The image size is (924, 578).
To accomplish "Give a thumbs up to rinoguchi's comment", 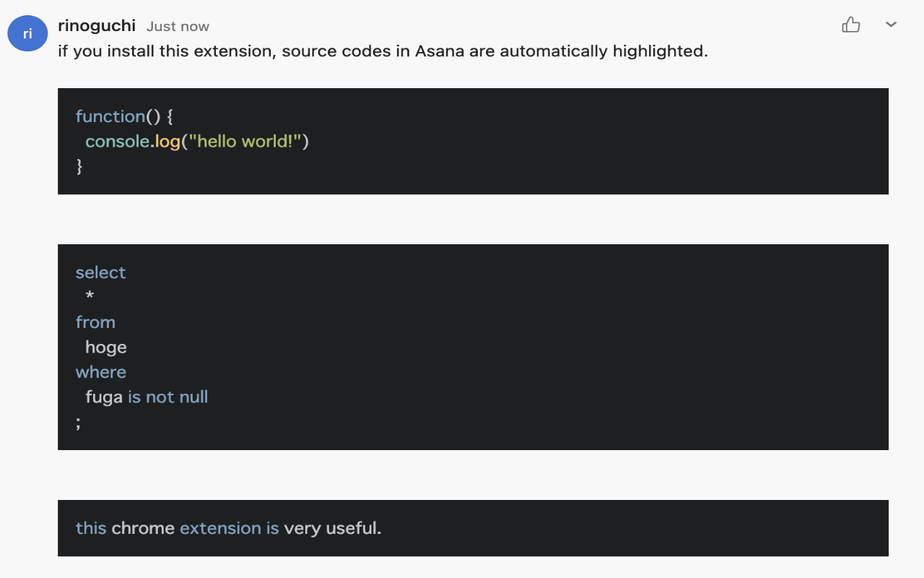I will pyautogui.click(x=850, y=25).
